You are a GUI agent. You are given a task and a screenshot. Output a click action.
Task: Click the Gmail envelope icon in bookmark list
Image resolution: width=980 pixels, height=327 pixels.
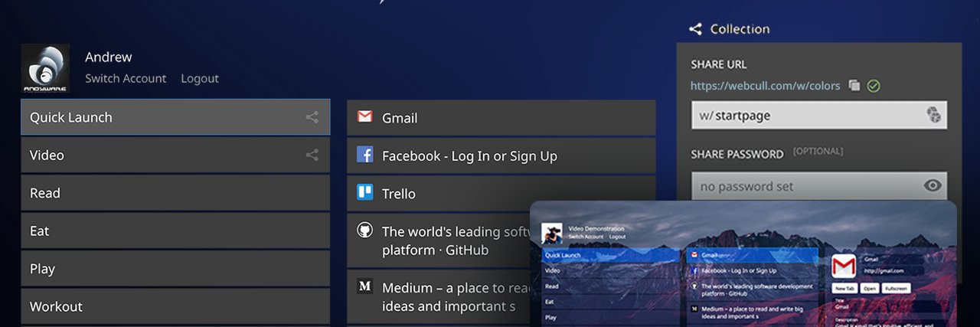[x=365, y=117]
